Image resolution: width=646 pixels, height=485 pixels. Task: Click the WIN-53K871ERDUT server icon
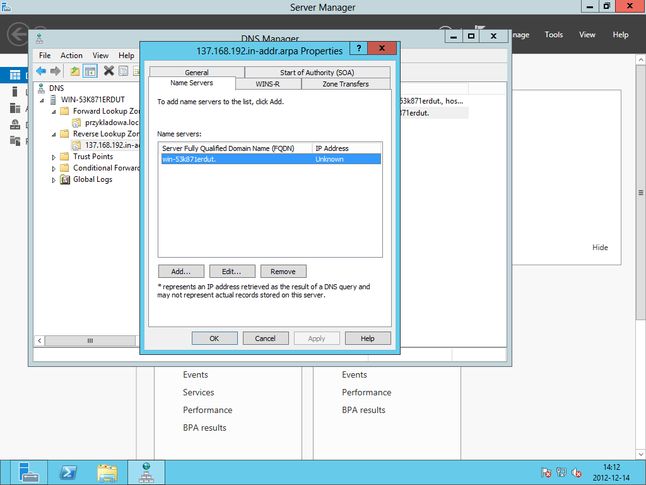(x=53, y=99)
